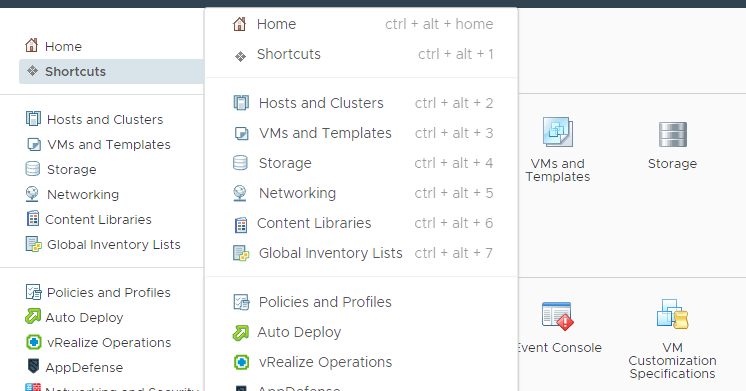Screen dimensions: 746x391
Task: Select Shortcuts entry in dropdown menu
Action: pos(363,54)
